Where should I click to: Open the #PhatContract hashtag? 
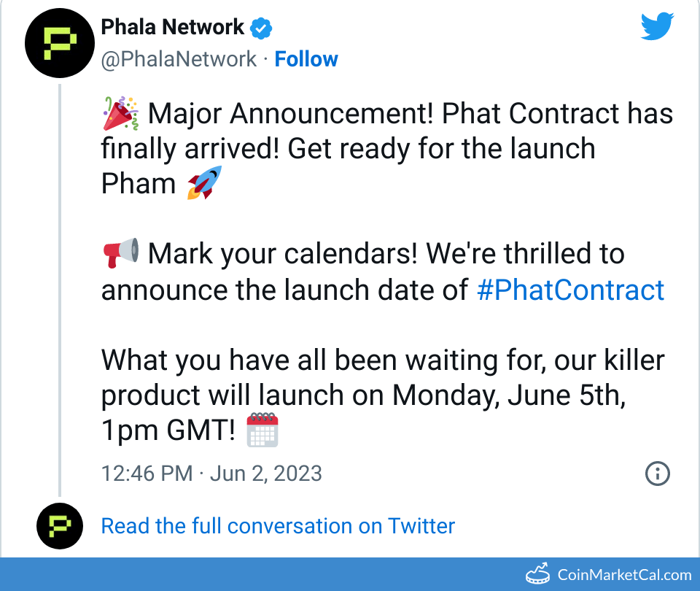pyautogui.click(x=570, y=290)
